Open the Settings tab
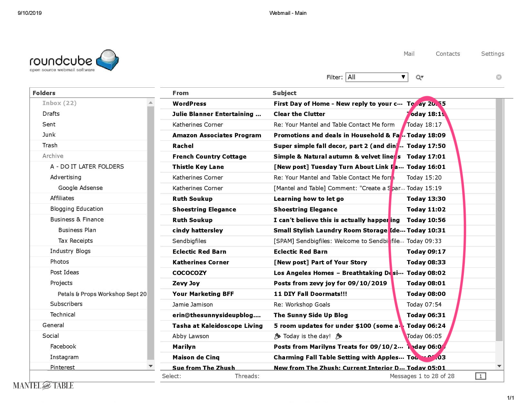 (x=492, y=54)
